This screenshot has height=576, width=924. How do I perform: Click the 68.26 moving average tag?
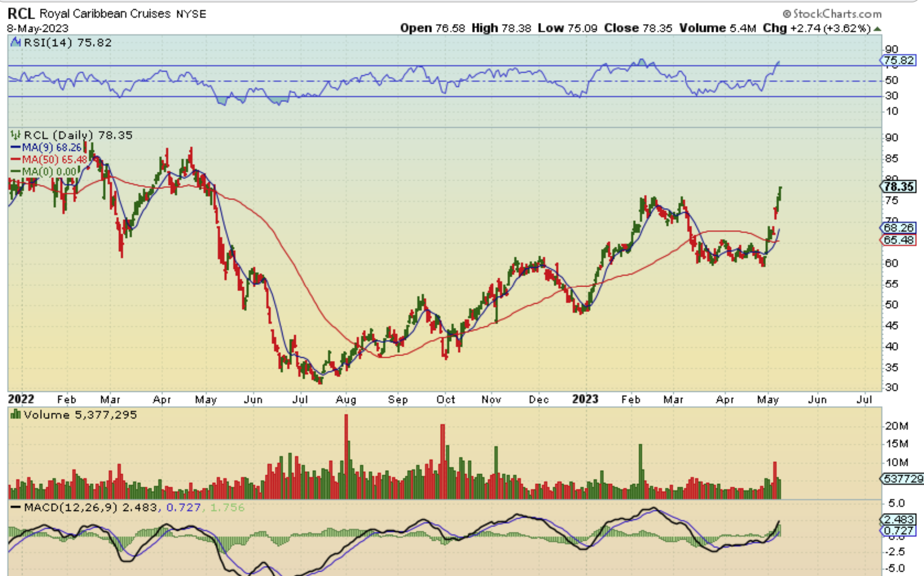[x=898, y=228]
